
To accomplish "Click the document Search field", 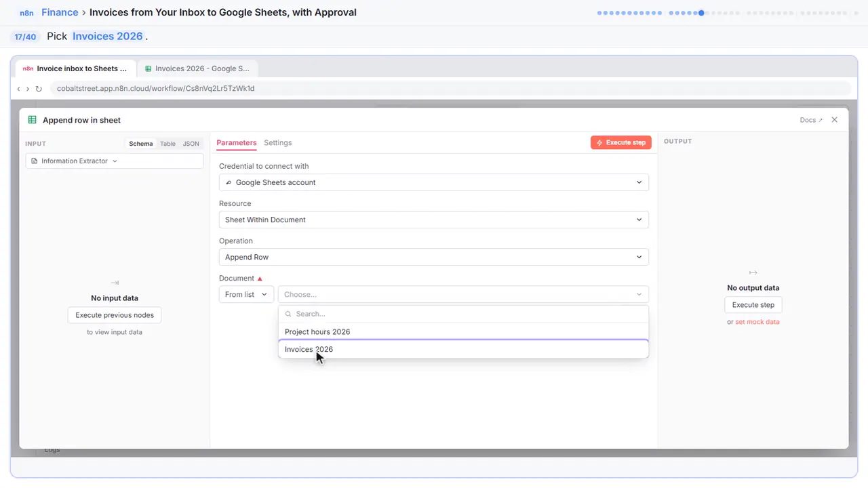I will coord(463,314).
